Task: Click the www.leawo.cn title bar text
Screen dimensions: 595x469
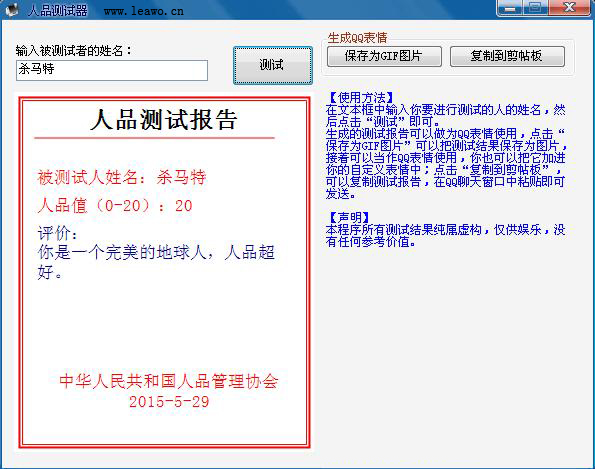Action: click(x=144, y=11)
